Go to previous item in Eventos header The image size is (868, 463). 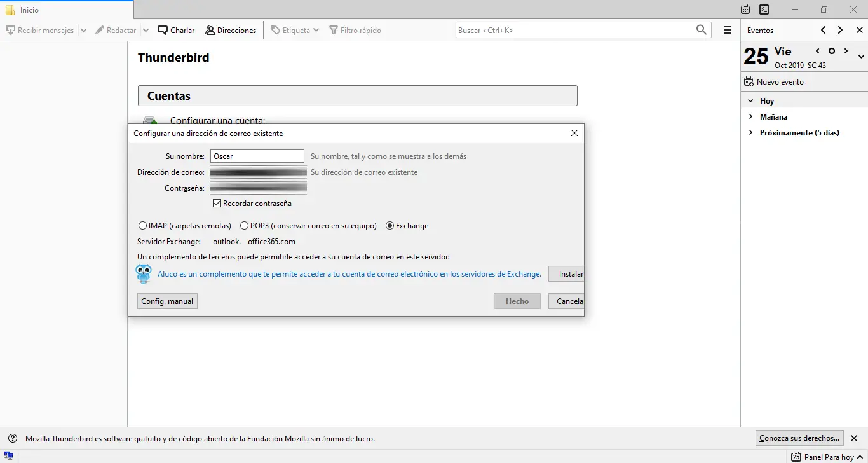click(x=824, y=30)
